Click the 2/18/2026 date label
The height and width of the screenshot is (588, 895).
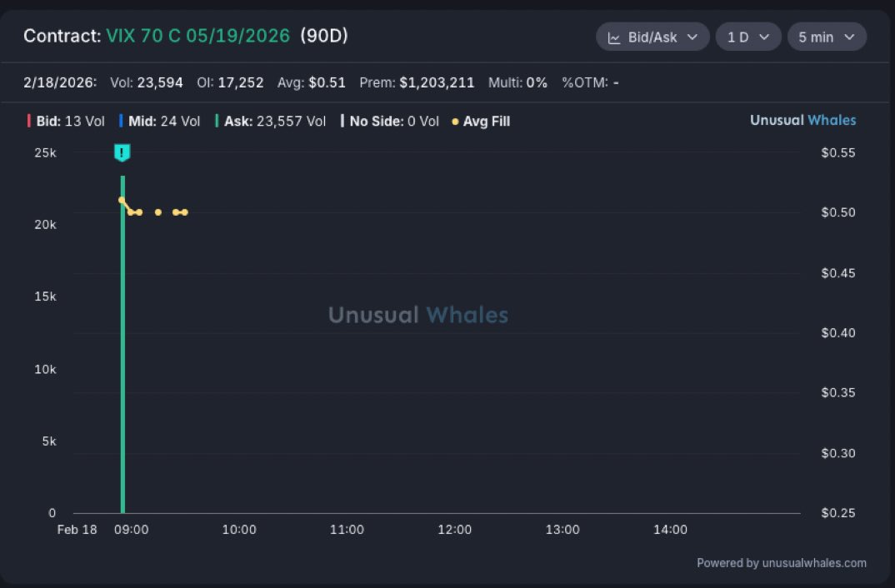(x=60, y=82)
